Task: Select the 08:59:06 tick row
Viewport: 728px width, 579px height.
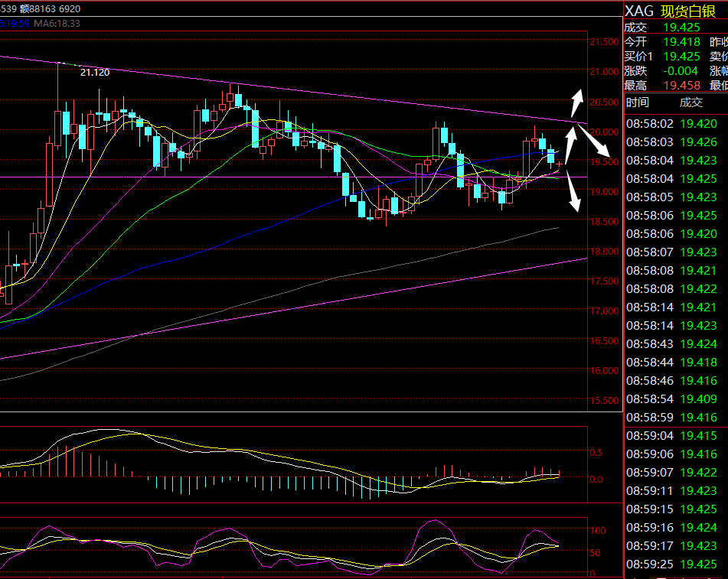Action: pyautogui.click(x=671, y=454)
